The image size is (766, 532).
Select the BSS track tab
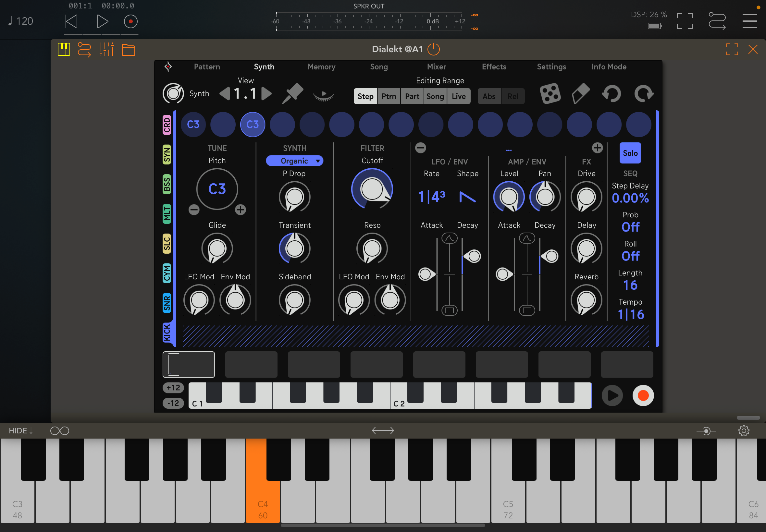click(167, 184)
